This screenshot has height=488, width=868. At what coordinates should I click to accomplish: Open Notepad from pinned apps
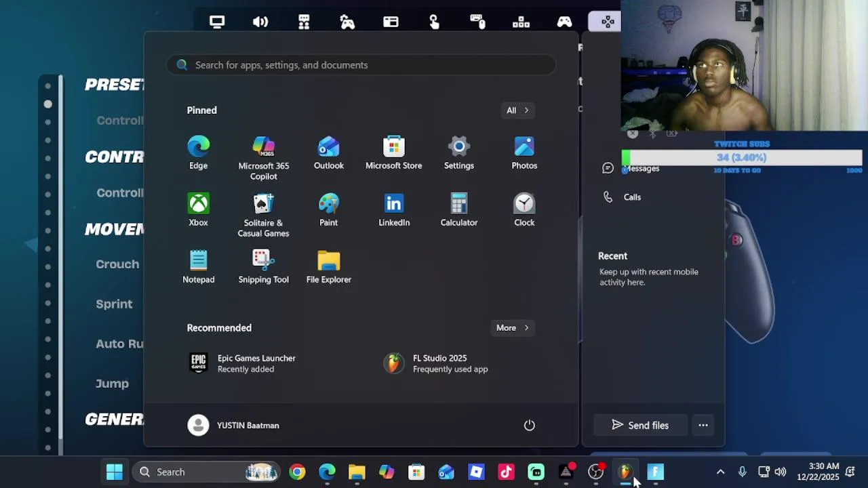coord(198,267)
